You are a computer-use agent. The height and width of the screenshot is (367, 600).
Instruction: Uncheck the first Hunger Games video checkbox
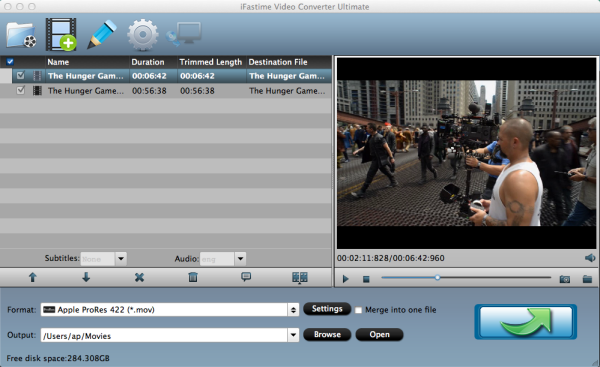(x=21, y=76)
